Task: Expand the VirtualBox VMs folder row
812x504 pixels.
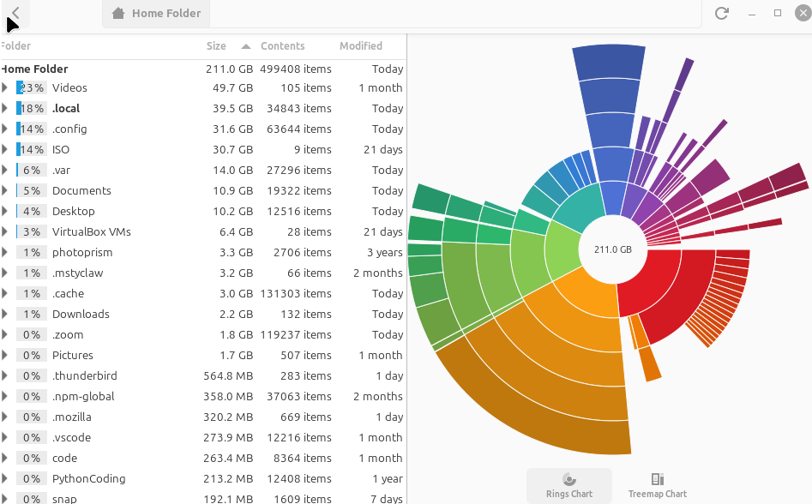Action: 4,231
